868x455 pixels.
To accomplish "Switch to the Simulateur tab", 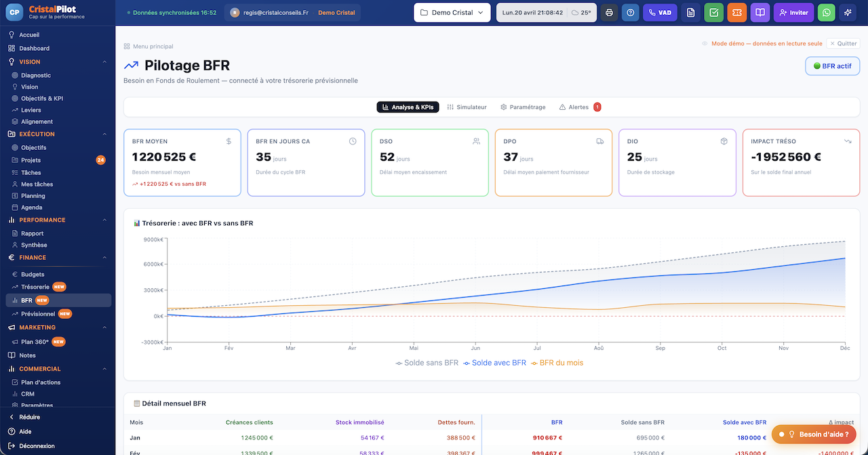I will [467, 107].
